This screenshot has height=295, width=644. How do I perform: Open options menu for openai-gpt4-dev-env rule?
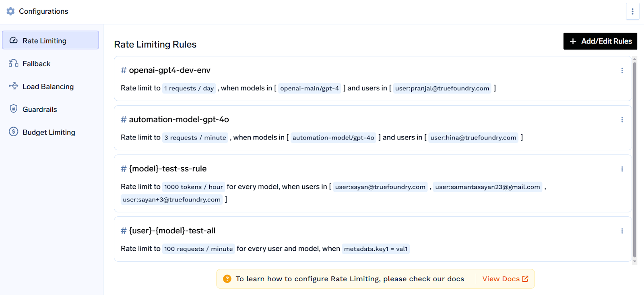tap(622, 71)
